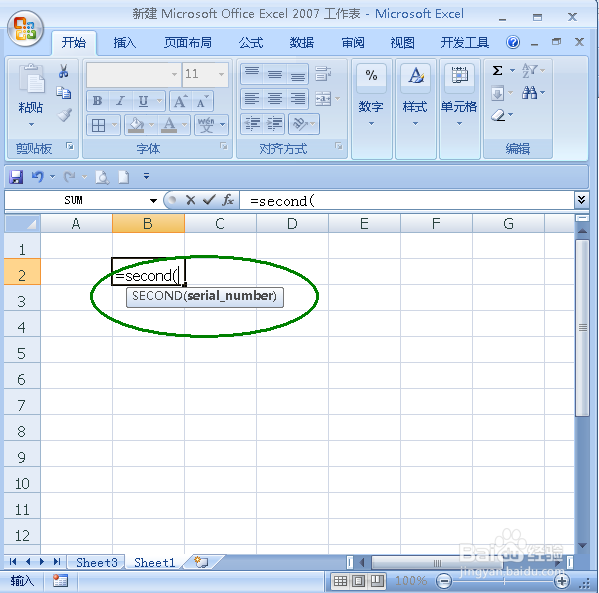Toggle Italic formatting
The width and height of the screenshot is (599, 593).
click(121, 100)
